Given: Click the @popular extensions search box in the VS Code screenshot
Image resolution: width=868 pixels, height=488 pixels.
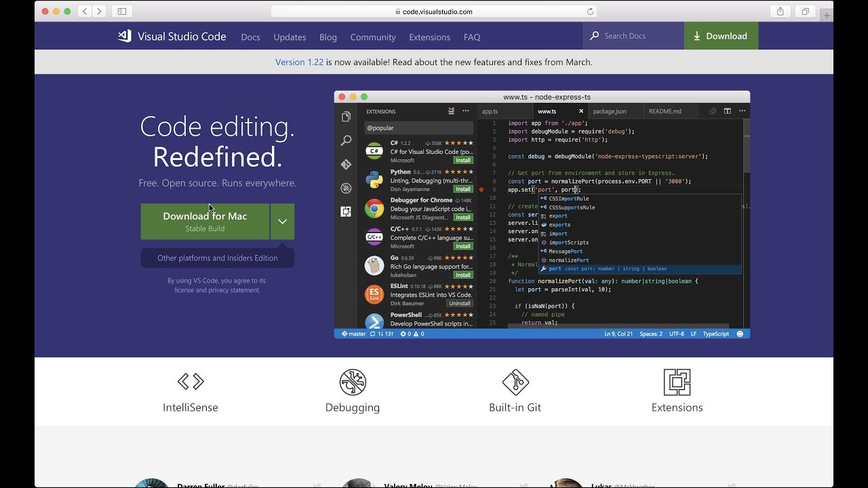Looking at the screenshot, I should pos(419,128).
